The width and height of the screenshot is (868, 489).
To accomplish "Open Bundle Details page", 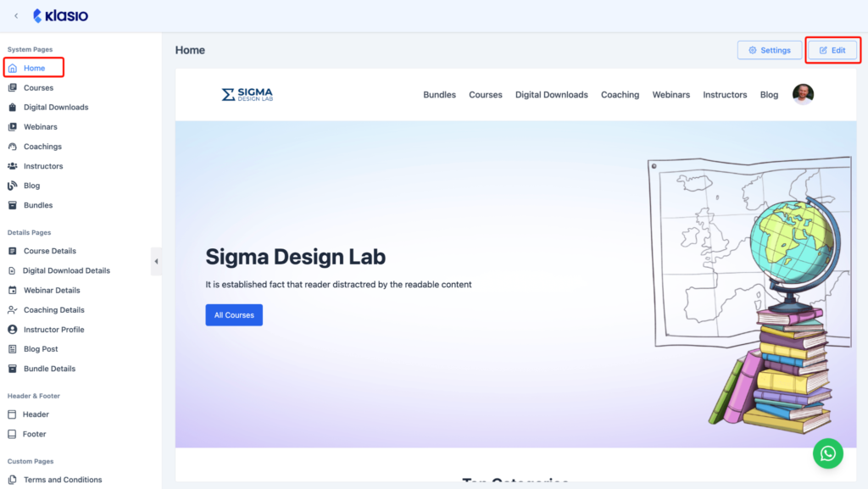I will [49, 369].
